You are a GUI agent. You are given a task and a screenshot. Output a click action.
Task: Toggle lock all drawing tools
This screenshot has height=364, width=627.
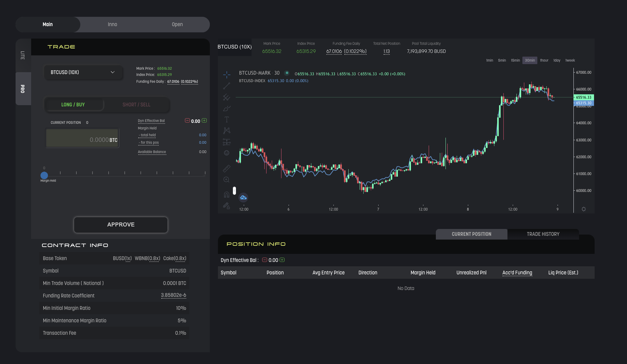[227, 206]
